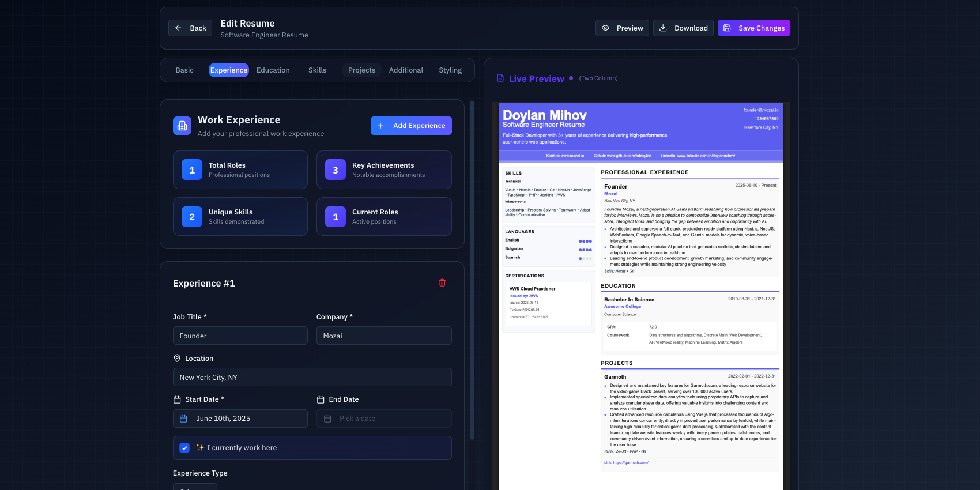The image size is (980, 490).
Task: Click the Work Experience building icon
Action: pos(182,126)
